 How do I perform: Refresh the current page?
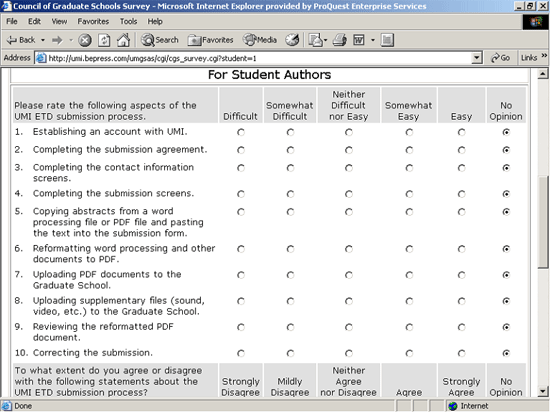click(104, 40)
